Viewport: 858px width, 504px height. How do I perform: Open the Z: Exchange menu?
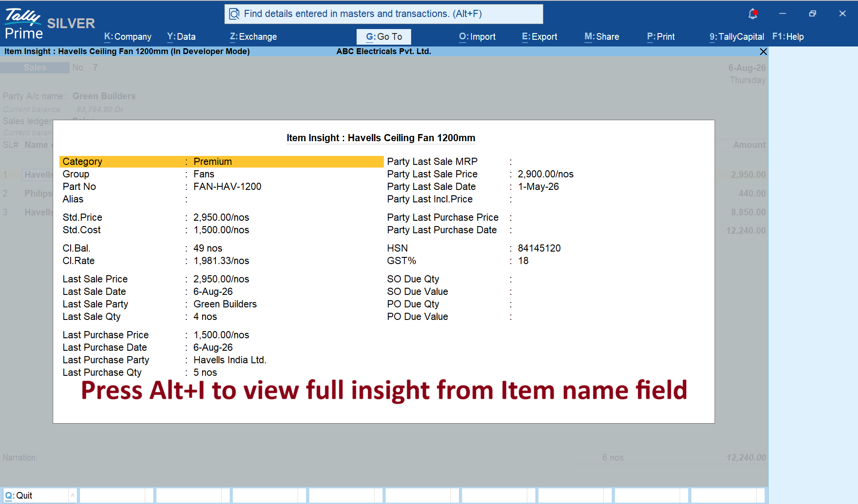click(x=253, y=37)
